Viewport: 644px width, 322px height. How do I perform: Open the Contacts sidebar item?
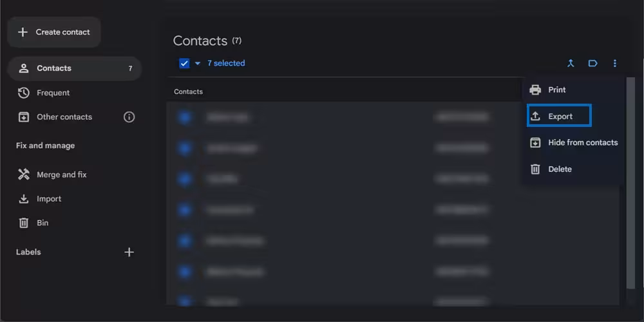(x=54, y=68)
